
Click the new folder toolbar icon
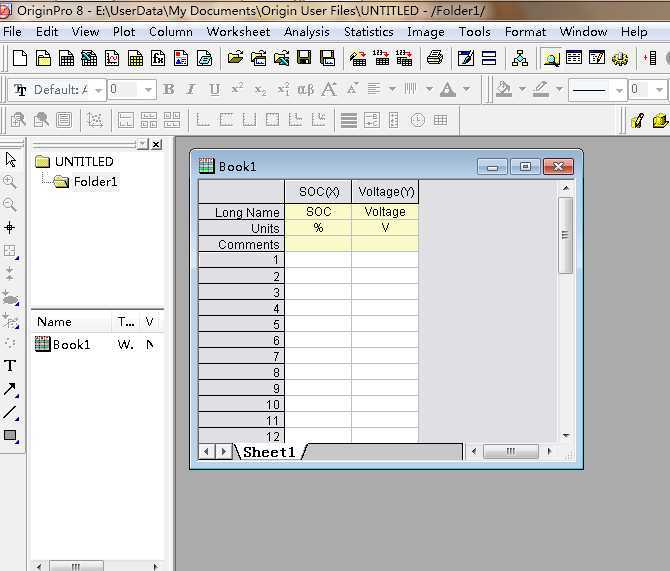(43, 58)
